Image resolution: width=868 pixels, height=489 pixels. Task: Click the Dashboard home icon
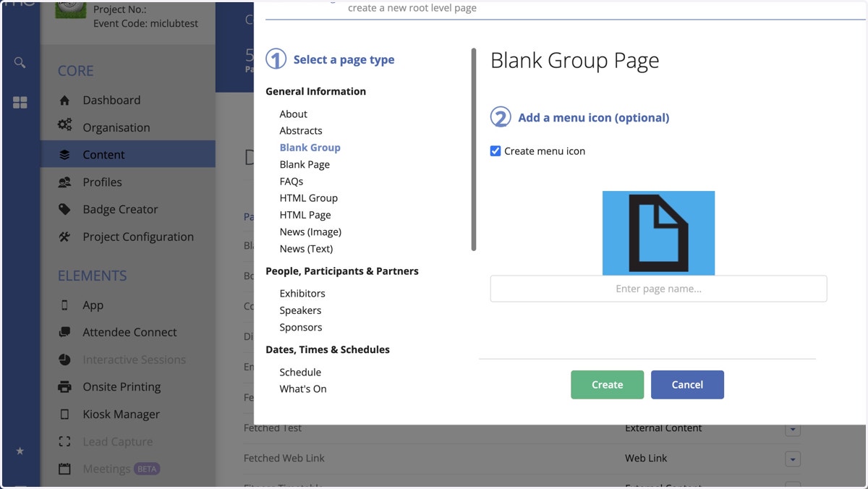(64, 100)
